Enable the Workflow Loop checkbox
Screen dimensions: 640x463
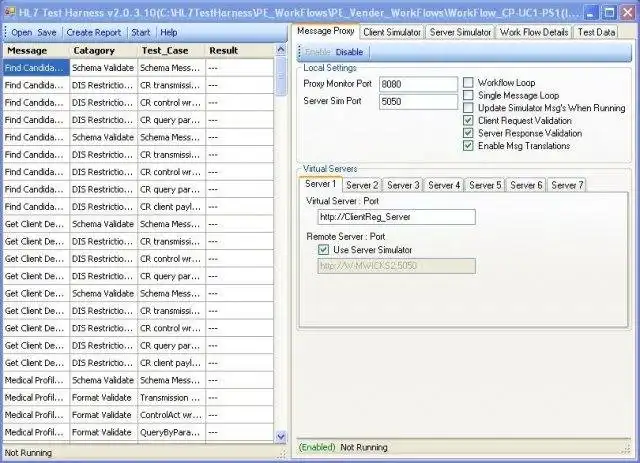click(x=468, y=82)
